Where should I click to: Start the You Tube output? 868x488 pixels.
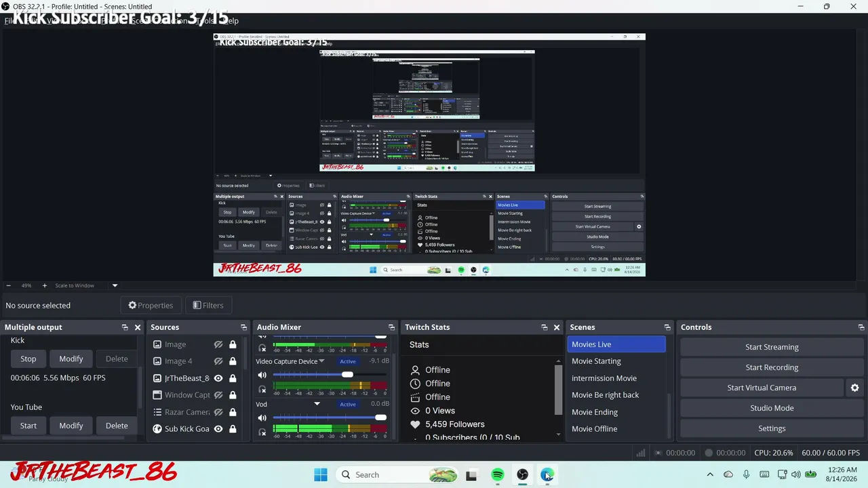[28, 426]
